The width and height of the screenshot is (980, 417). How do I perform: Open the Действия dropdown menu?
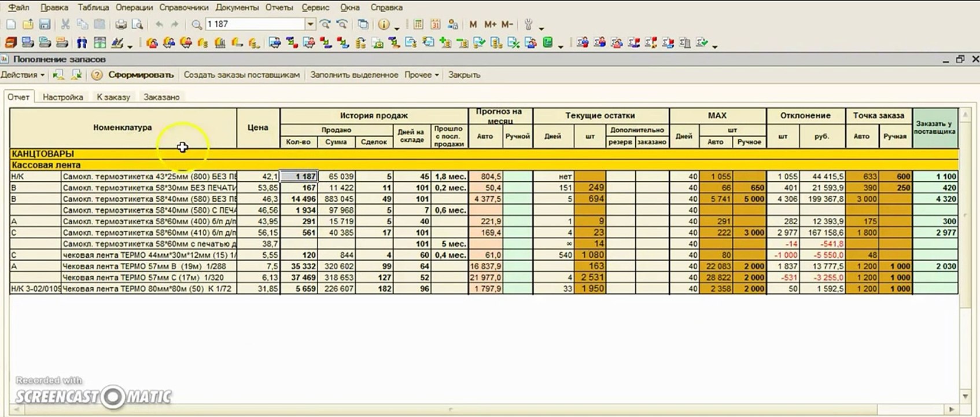click(x=23, y=75)
